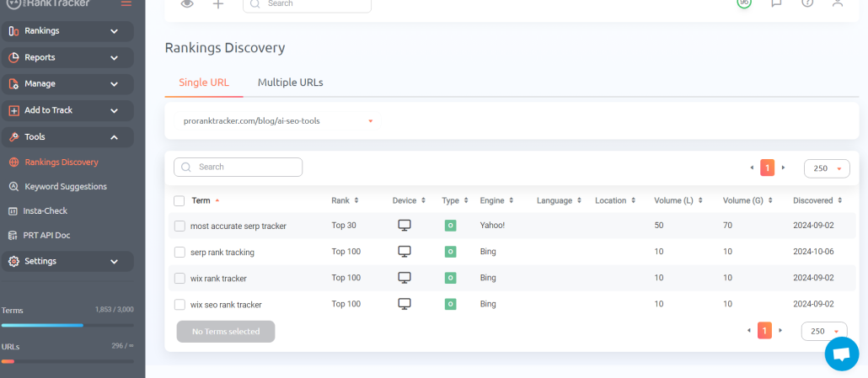Go to page 1 above the table
This screenshot has width=868, height=378.
click(x=767, y=168)
